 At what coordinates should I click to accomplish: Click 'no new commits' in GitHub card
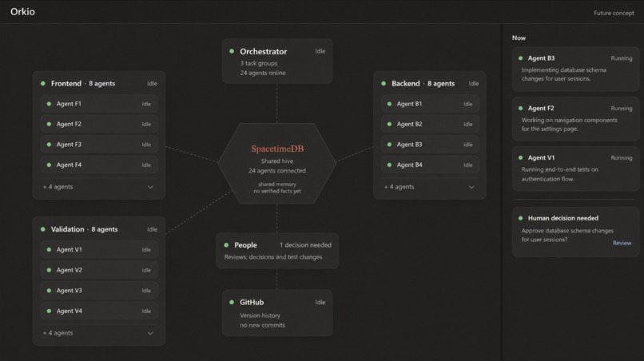pyautogui.click(x=262, y=325)
